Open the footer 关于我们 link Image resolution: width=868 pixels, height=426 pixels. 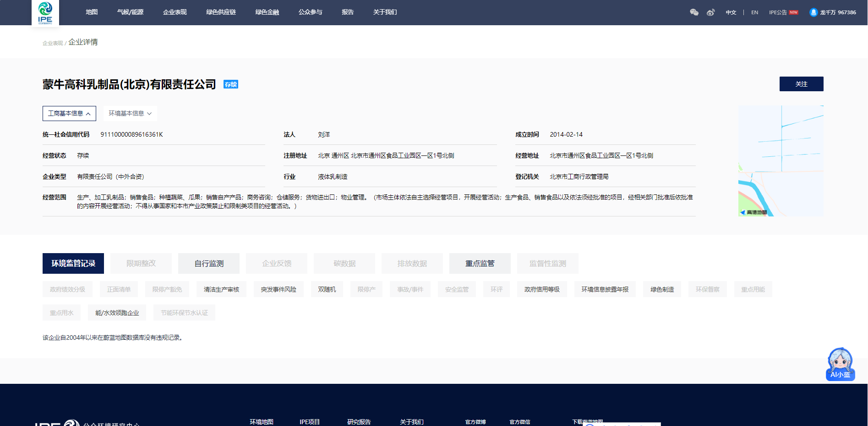pos(412,422)
